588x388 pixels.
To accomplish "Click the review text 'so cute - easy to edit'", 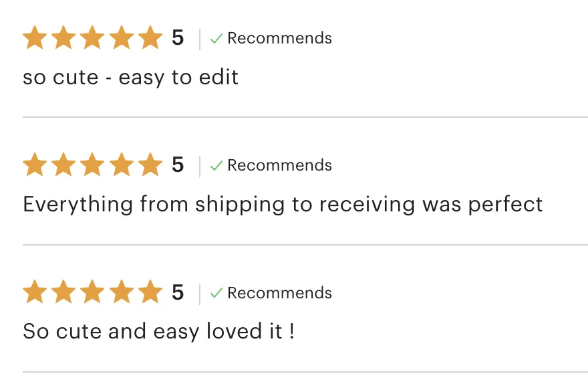I will (x=130, y=78).
